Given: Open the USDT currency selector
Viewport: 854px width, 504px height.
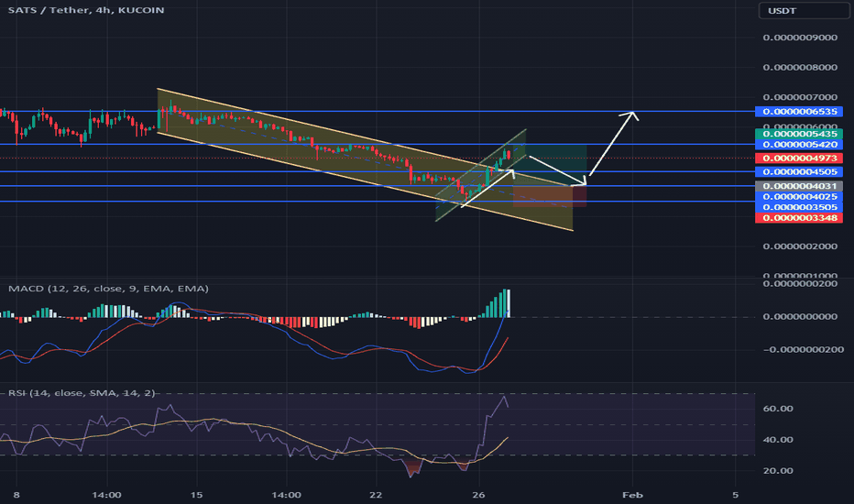Looking at the screenshot, I should pos(804,10).
